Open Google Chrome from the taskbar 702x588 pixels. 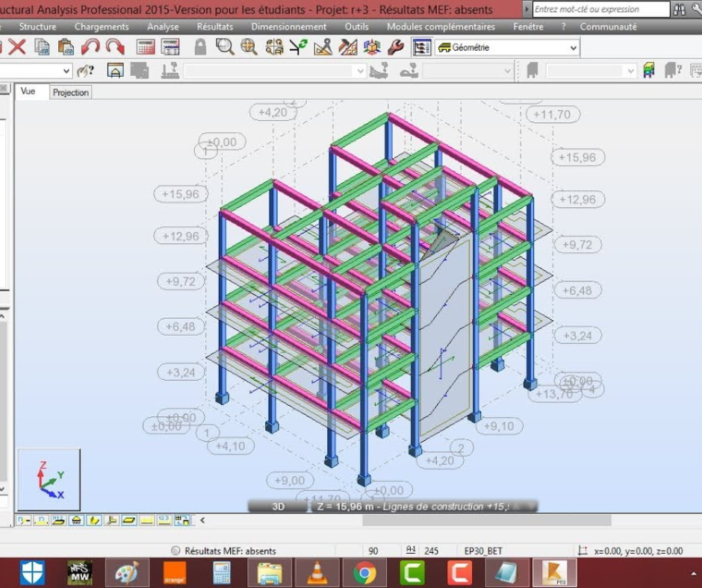(364, 572)
